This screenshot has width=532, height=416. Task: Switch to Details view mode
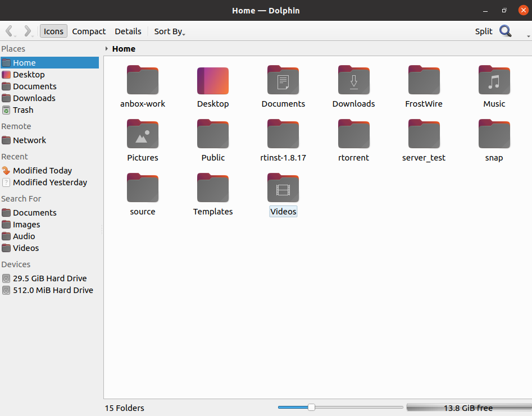pos(128,31)
